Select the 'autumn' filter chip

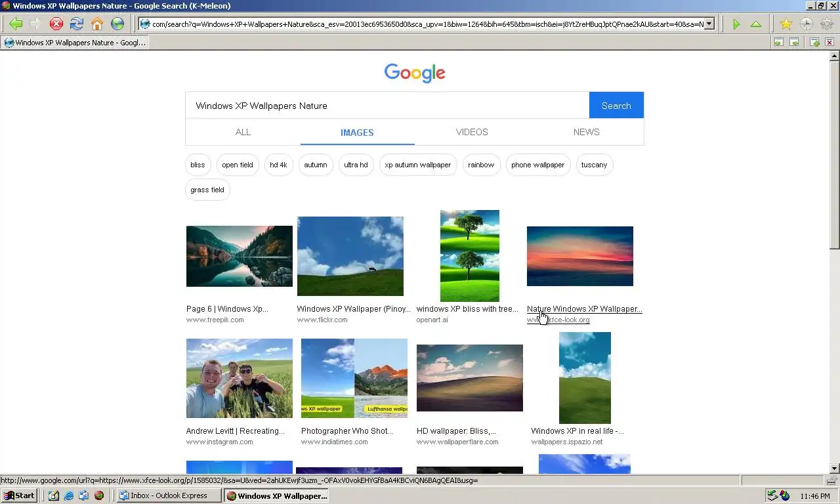coord(316,165)
